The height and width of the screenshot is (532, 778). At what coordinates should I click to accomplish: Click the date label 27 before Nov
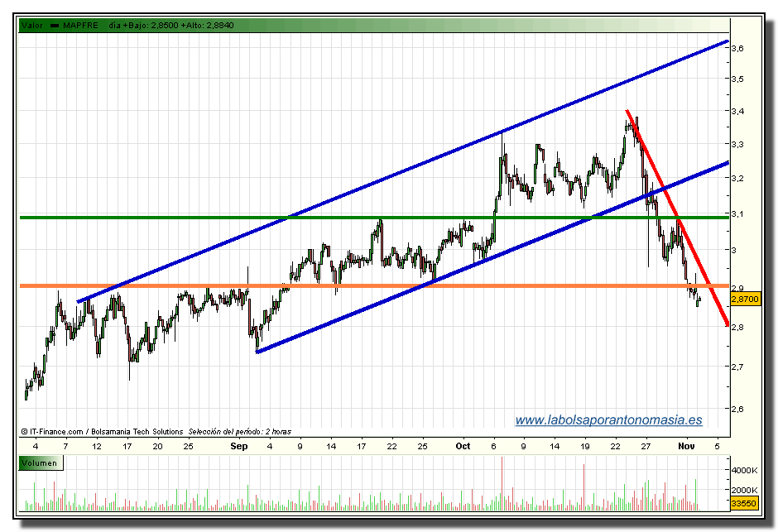pos(646,446)
